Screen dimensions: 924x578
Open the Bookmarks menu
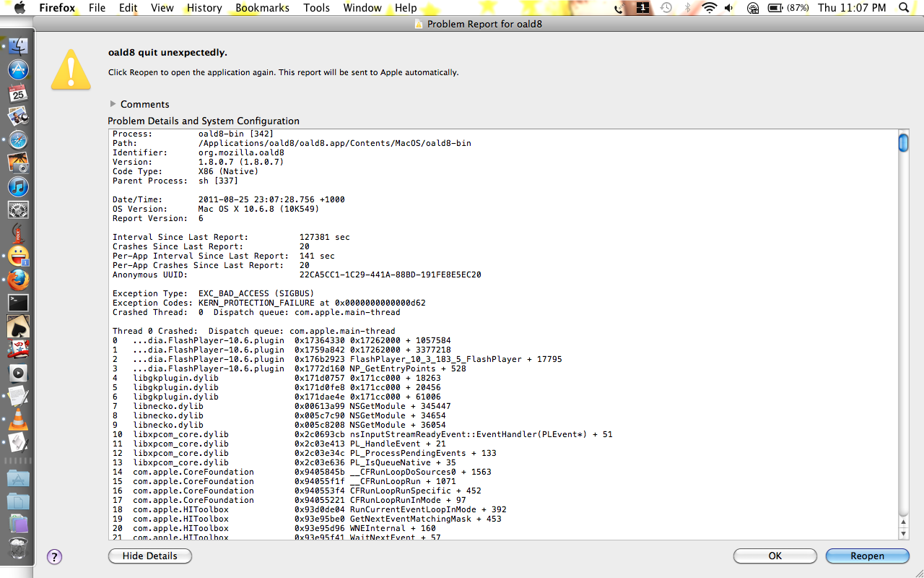tap(262, 8)
